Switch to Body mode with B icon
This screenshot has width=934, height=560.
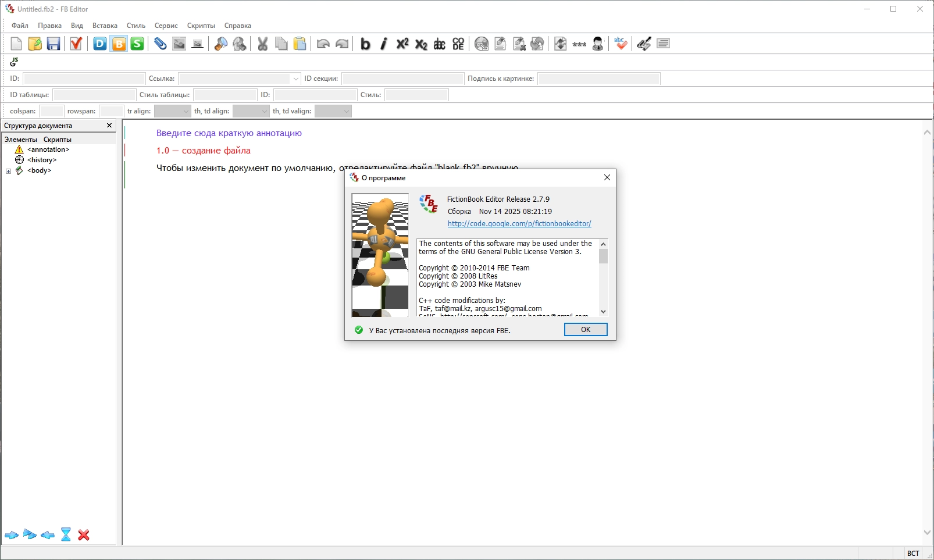[119, 44]
